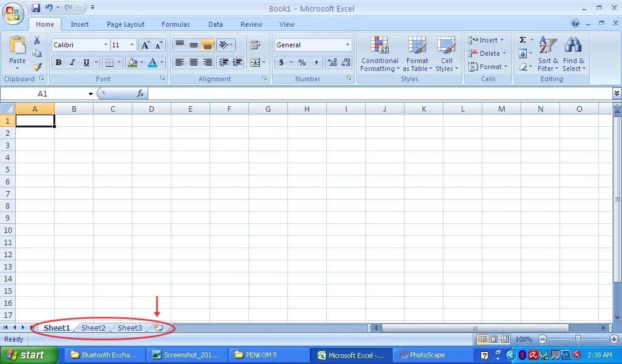Increase font size with Grow Font
Image resolution: width=622 pixels, height=364 pixels.
coord(145,45)
